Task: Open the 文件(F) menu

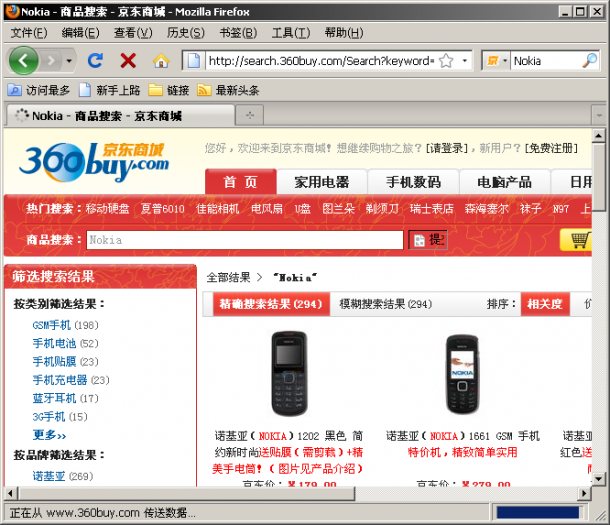Action: (29, 33)
